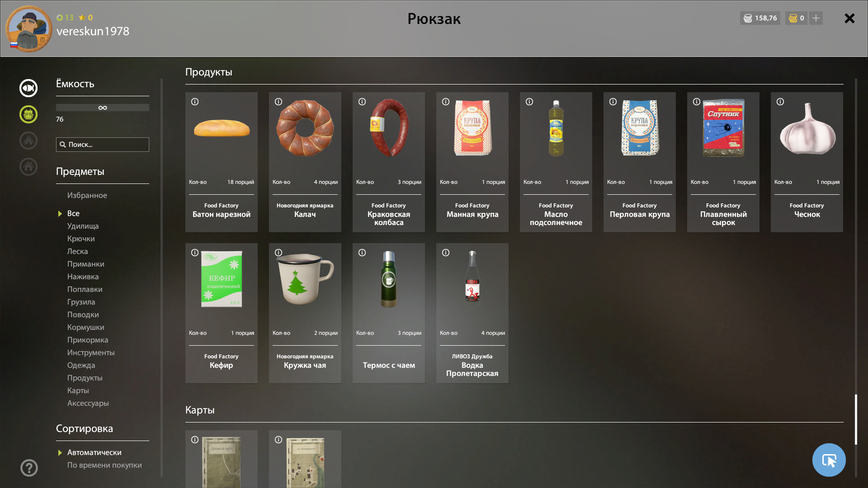Show info for Чеснок item
This screenshot has width=868, height=488.
780,102
